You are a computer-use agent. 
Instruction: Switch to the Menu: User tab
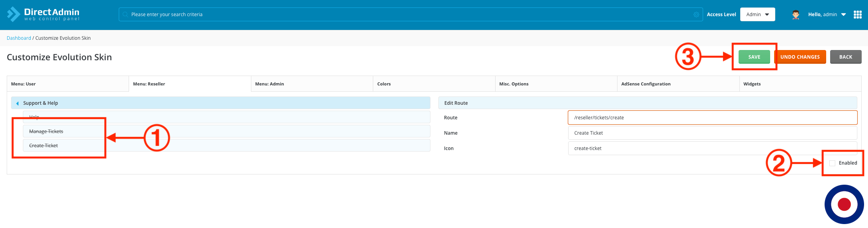click(68, 84)
